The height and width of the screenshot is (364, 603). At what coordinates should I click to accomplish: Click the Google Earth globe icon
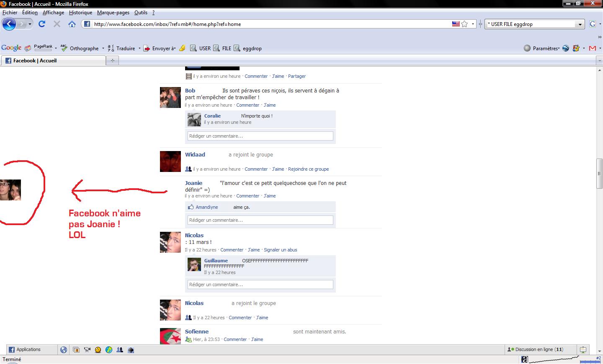click(566, 48)
